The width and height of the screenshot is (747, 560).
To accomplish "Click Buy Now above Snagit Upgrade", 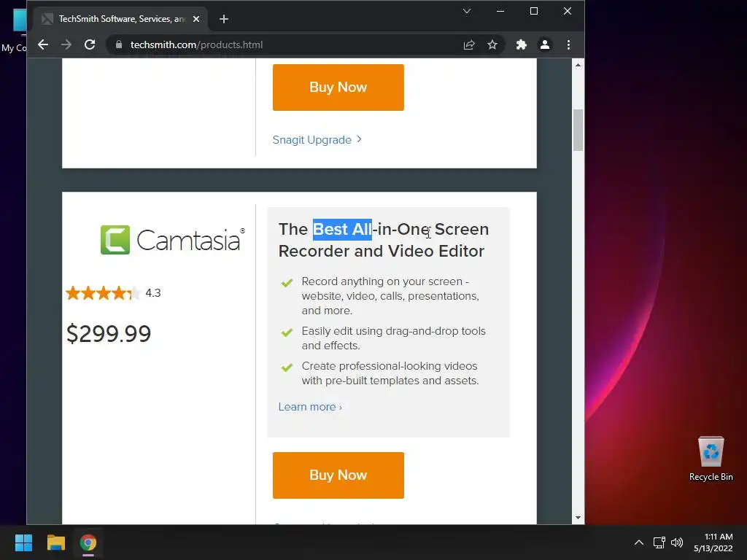I will click(x=338, y=87).
